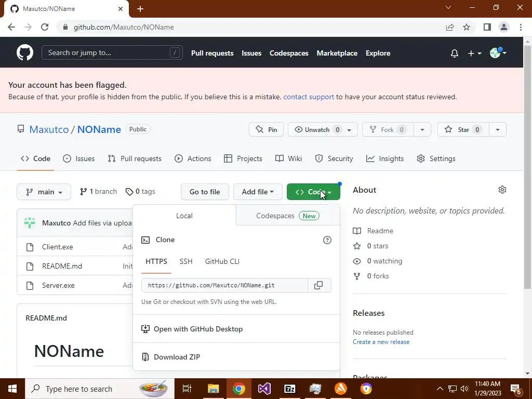Open a new browser tab
Image resolution: width=532 pixels, height=399 pixels.
point(140,9)
